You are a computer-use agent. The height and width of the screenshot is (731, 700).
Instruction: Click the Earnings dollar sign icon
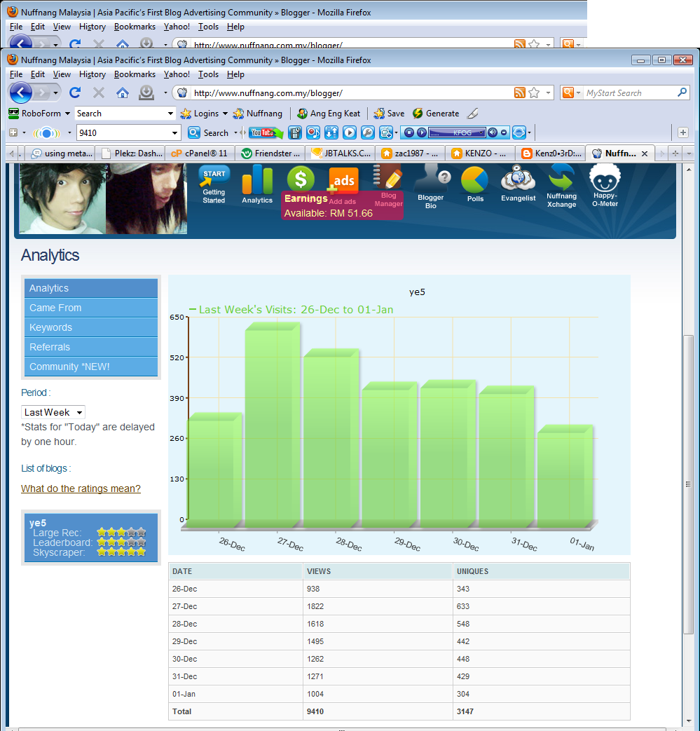point(301,179)
